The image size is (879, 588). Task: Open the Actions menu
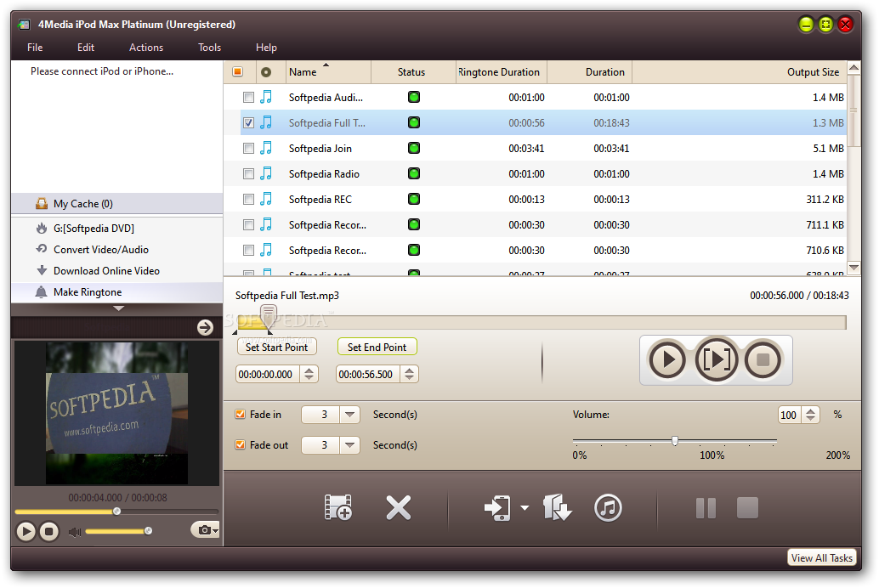click(145, 48)
